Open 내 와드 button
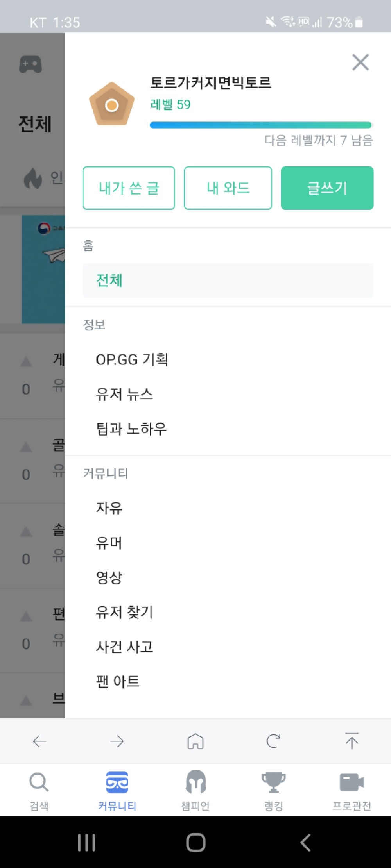The image size is (391, 868). tap(228, 188)
